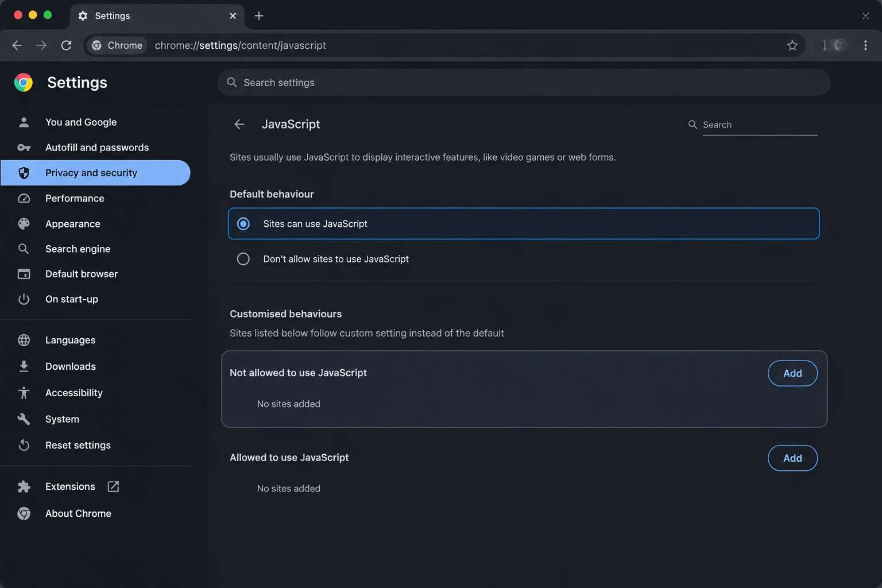Click the Chrome site info chip
Screen dimensions: 882x588
(x=117, y=45)
